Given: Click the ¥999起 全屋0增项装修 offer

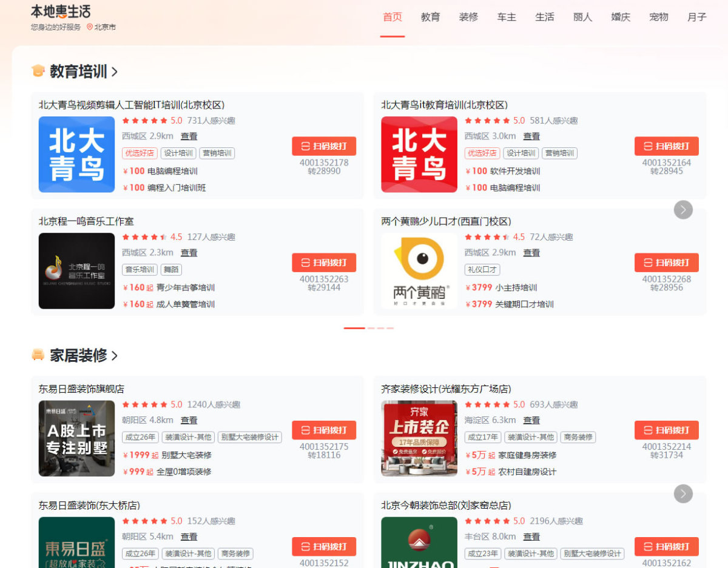Looking at the screenshot, I should [x=167, y=472].
